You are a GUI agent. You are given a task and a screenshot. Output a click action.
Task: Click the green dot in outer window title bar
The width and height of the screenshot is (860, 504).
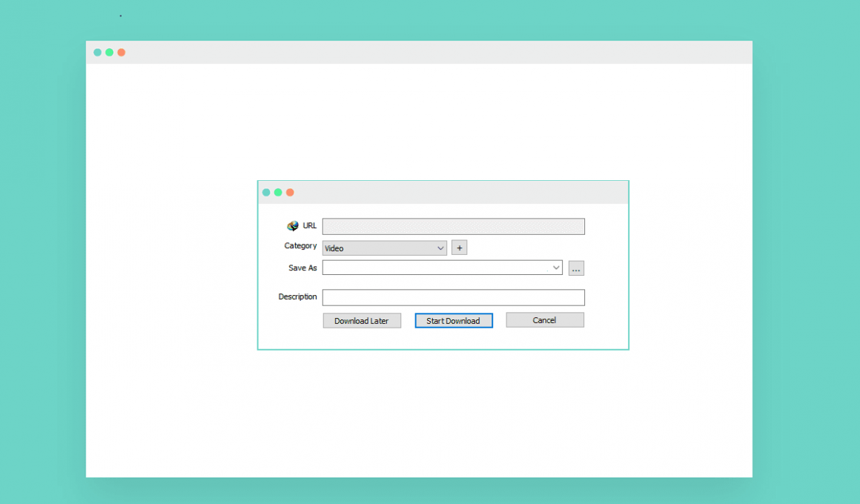point(109,53)
